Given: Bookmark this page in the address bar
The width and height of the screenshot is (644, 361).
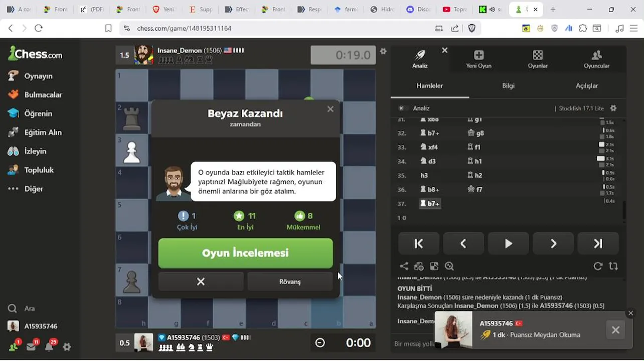Looking at the screenshot, I should pos(108,29).
